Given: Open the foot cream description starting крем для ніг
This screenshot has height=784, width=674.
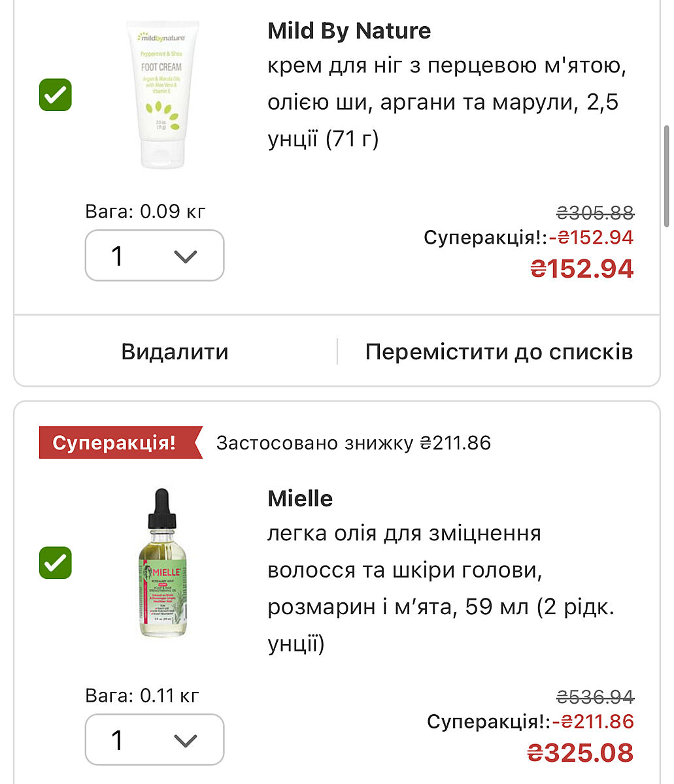Looking at the screenshot, I should (x=443, y=102).
